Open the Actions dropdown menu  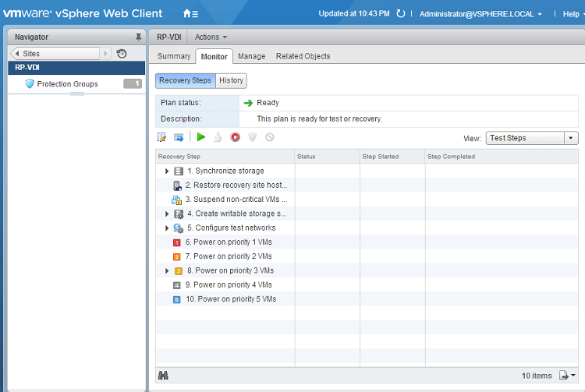tap(211, 37)
